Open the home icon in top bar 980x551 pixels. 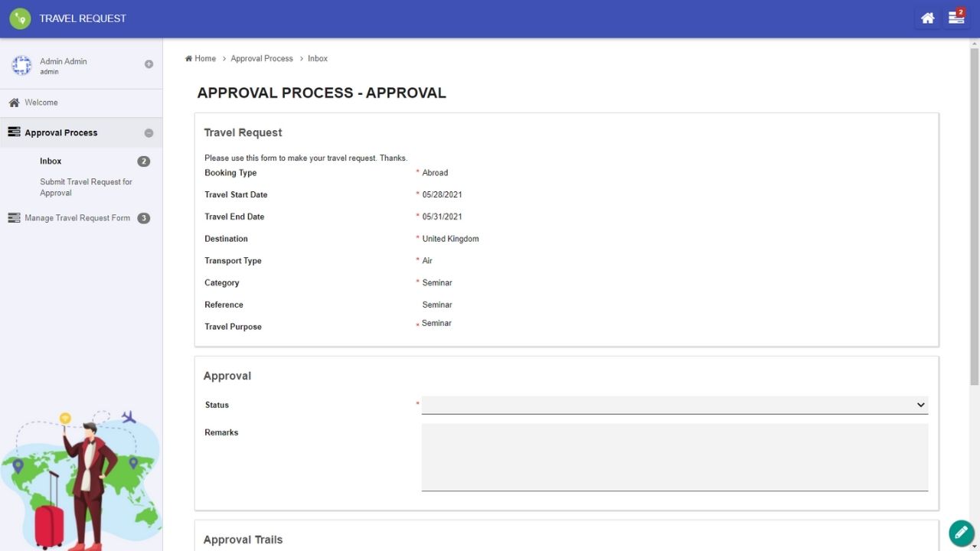(x=927, y=18)
